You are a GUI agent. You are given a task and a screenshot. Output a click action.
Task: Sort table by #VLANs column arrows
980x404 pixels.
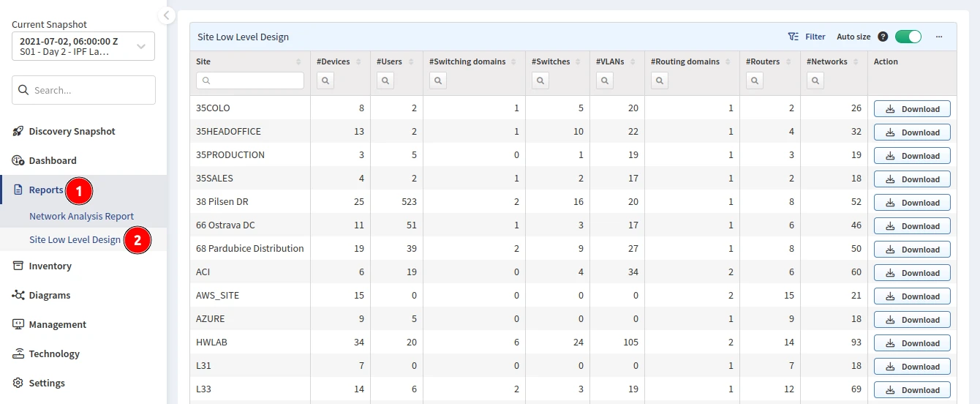tap(635, 62)
